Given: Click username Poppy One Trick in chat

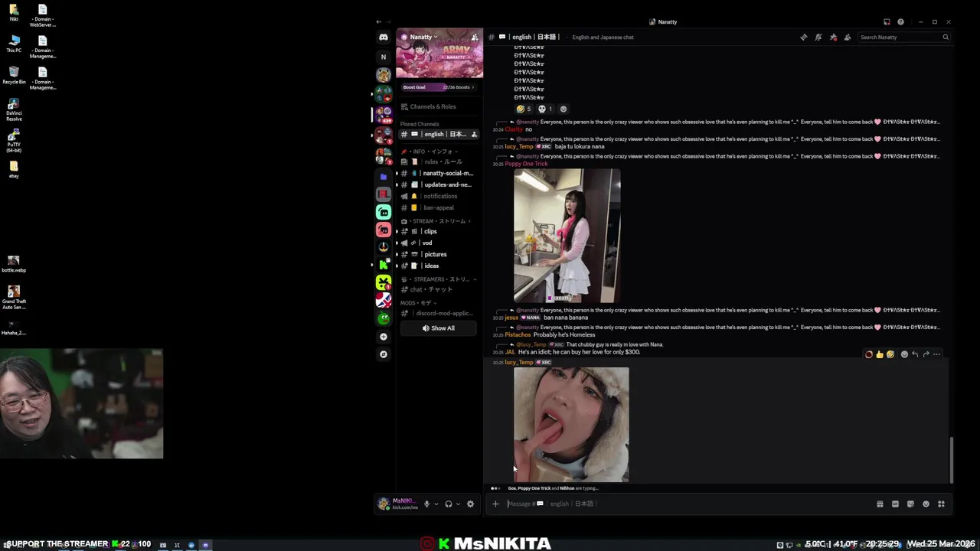Looking at the screenshot, I should point(526,164).
